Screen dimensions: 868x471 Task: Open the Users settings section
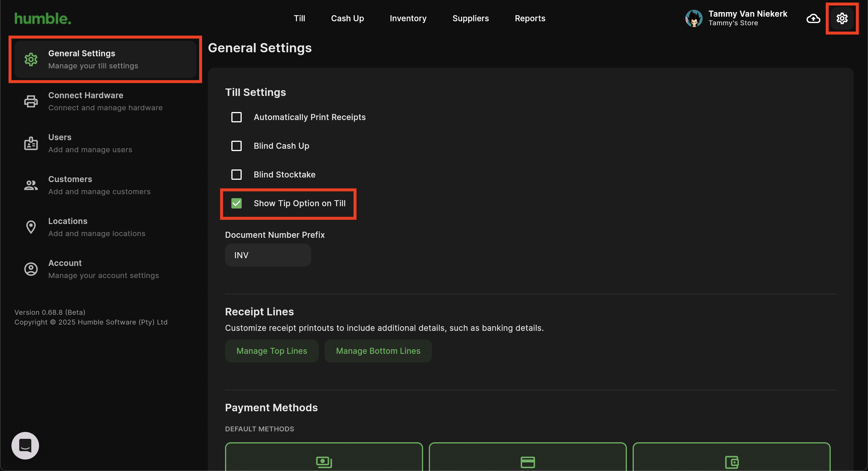(105, 143)
